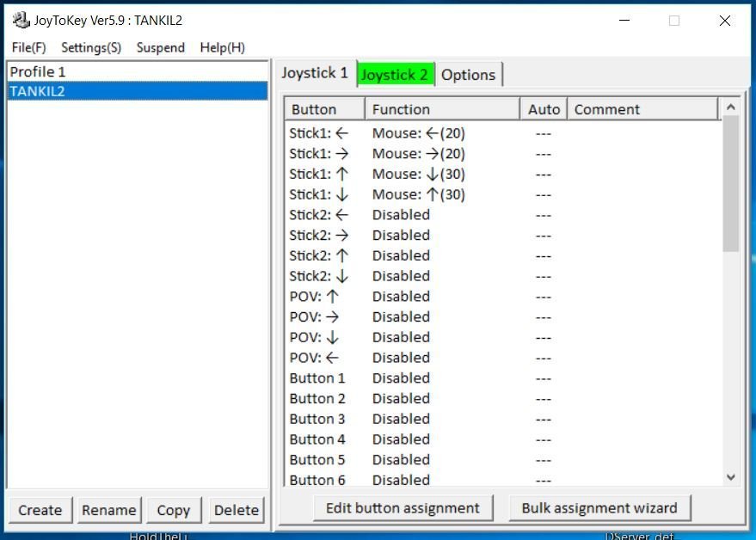Click the Mouse right (20) function cell
This screenshot has width=756, height=540.
[x=419, y=154]
